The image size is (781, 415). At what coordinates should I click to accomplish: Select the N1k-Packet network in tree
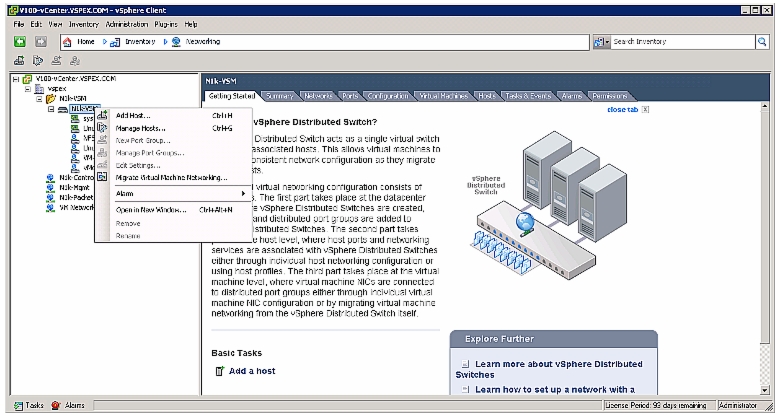(x=76, y=198)
